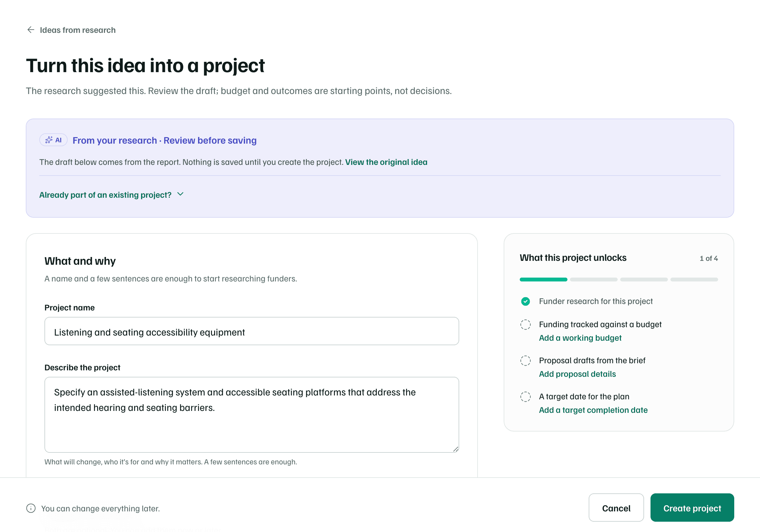Open View the original idea link
The width and height of the screenshot is (760, 532).
pyautogui.click(x=386, y=162)
